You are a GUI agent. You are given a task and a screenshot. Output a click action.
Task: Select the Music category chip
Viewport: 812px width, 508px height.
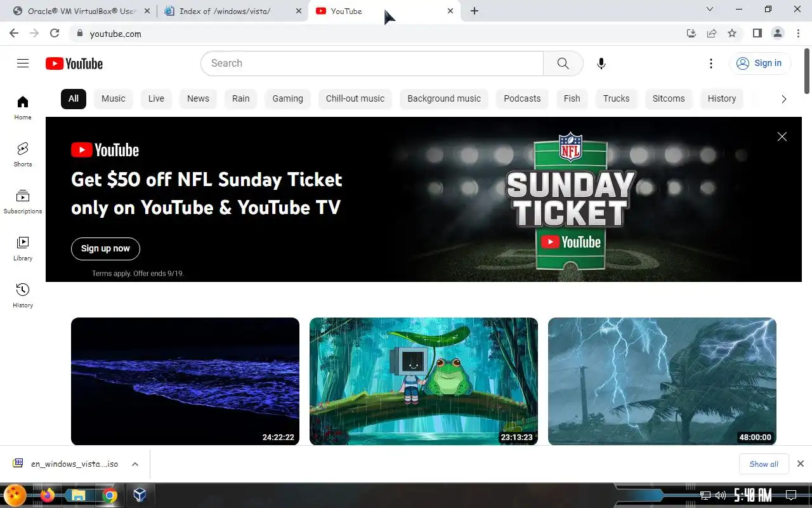pyautogui.click(x=114, y=98)
